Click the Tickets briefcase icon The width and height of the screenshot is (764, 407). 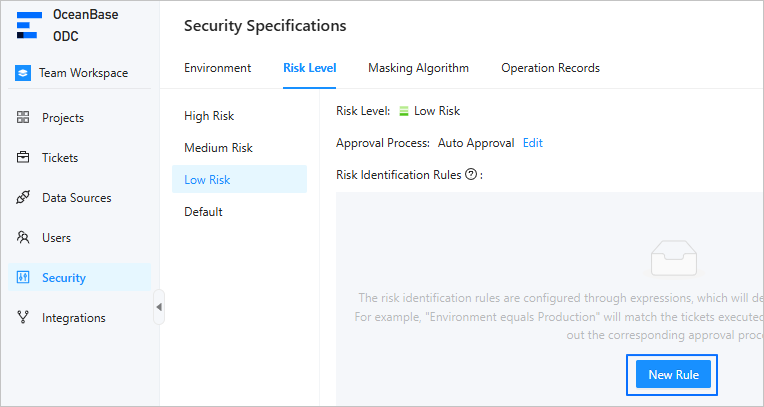click(23, 158)
